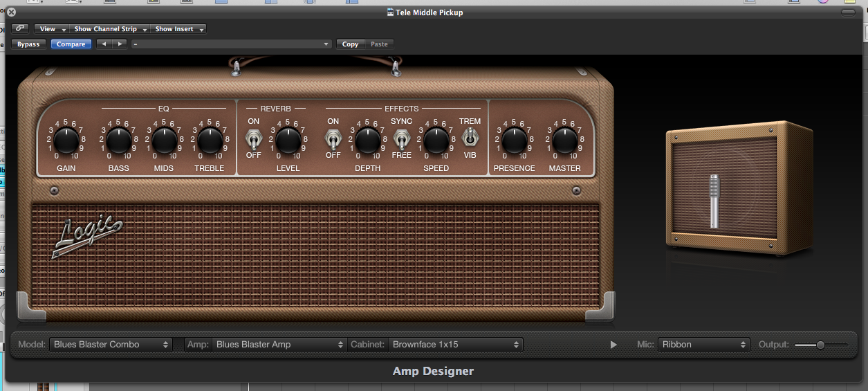Screen dimensions: 868x391
Task: Select the next preset arrow
Action: point(120,44)
